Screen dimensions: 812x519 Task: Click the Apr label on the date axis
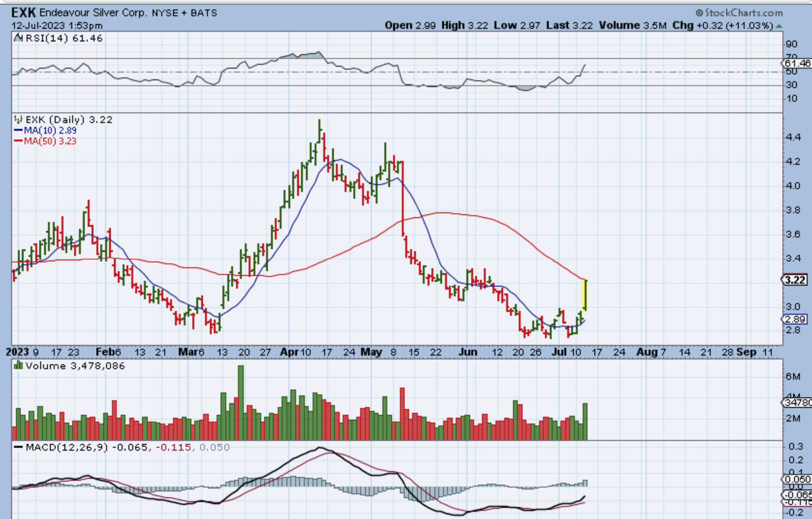[x=289, y=352]
